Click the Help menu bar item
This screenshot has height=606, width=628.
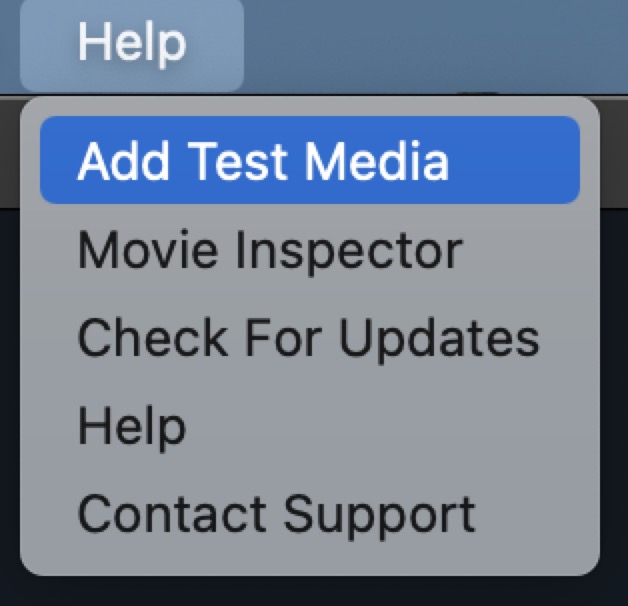click(131, 45)
